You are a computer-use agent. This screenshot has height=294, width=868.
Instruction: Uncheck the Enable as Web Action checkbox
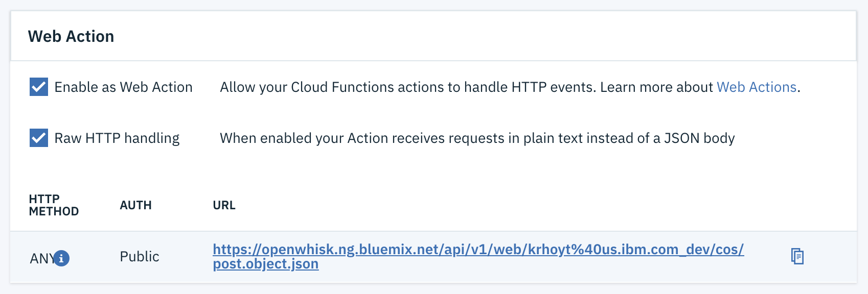click(x=39, y=87)
